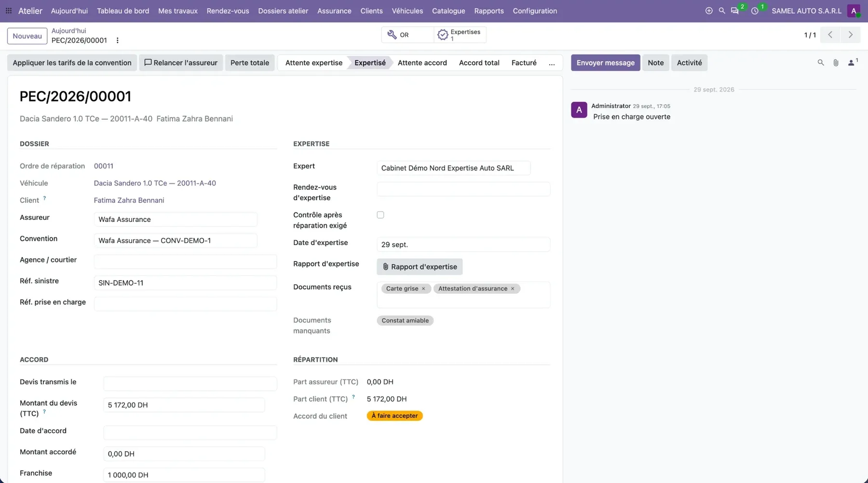Pick a Date d'expertise value
This screenshot has height=483, width=868.
(463, 245)
